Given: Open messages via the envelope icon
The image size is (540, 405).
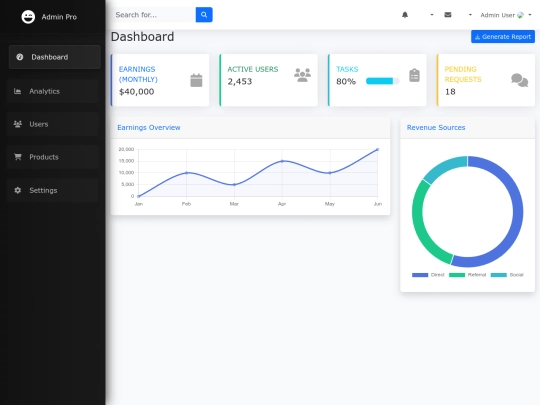Looking at the screenshot, I should tap(448, 15).
